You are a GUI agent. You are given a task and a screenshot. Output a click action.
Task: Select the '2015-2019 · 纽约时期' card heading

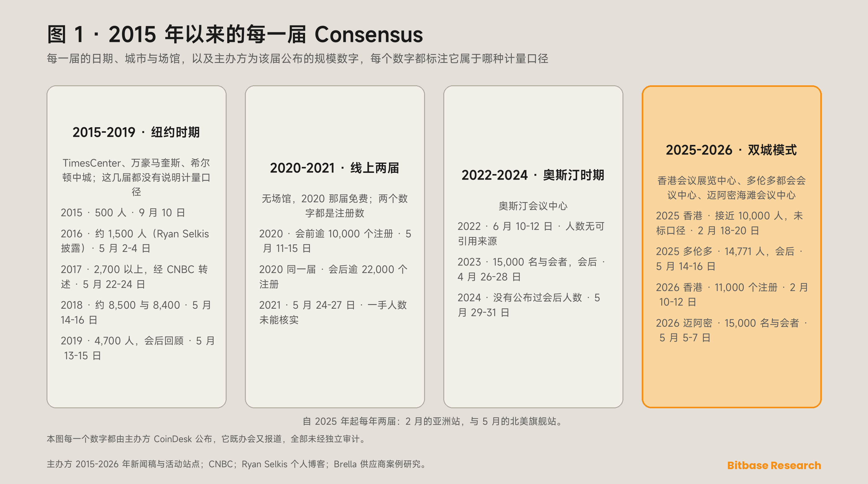136,132
